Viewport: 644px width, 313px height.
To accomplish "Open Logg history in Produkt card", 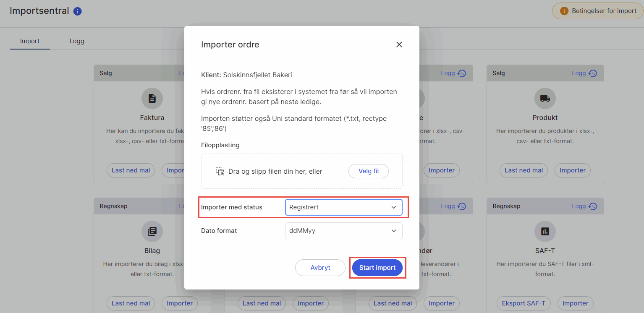I will (x=584, y=73).
